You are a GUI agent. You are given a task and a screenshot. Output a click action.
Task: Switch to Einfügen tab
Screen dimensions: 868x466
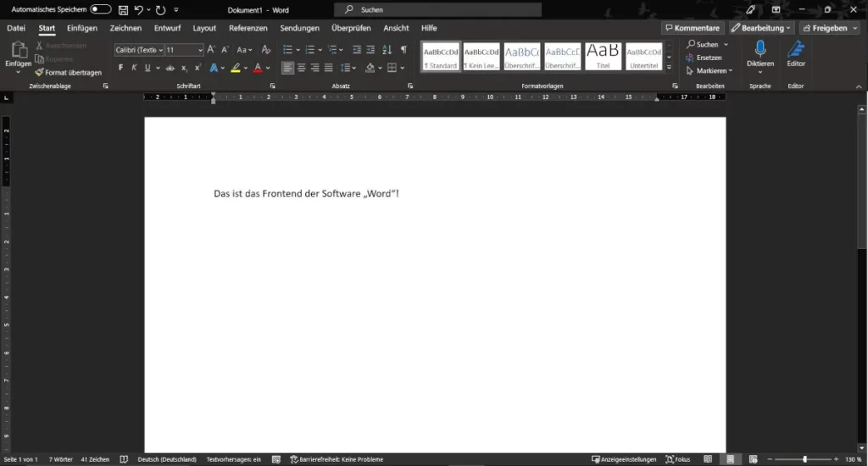click(82, 28)
